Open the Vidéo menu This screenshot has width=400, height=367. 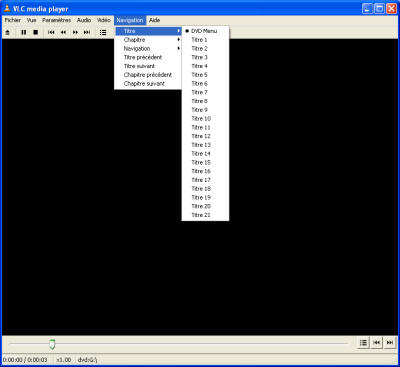[104, 20]
